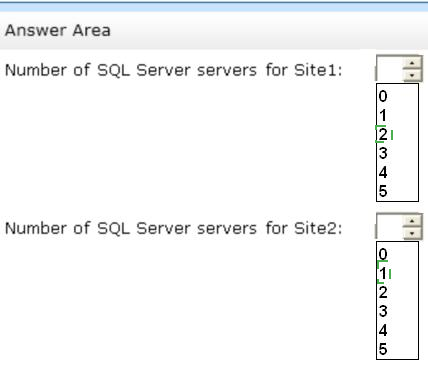Select 4 in the Site2 list
This screenshot has width=428, height=367.
tap(383, 330)
